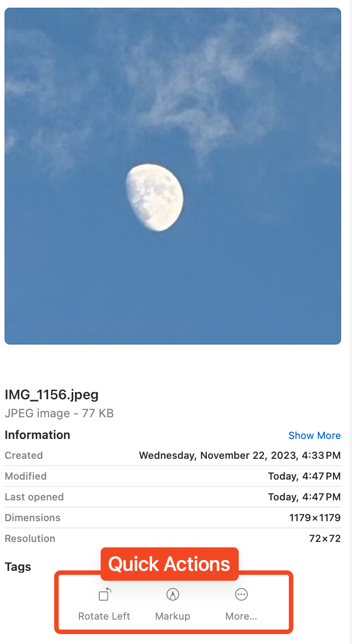Click the Last opened time value

coord(304,497)
